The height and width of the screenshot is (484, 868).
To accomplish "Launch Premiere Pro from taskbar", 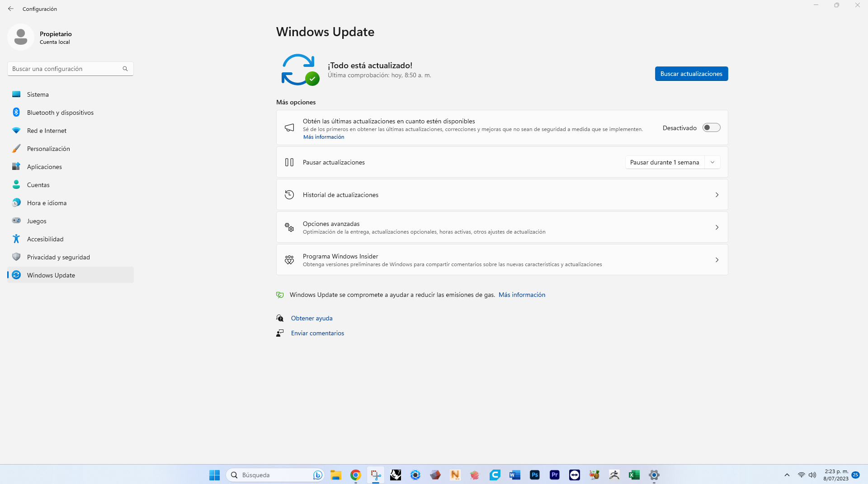I will coord(555,475).
